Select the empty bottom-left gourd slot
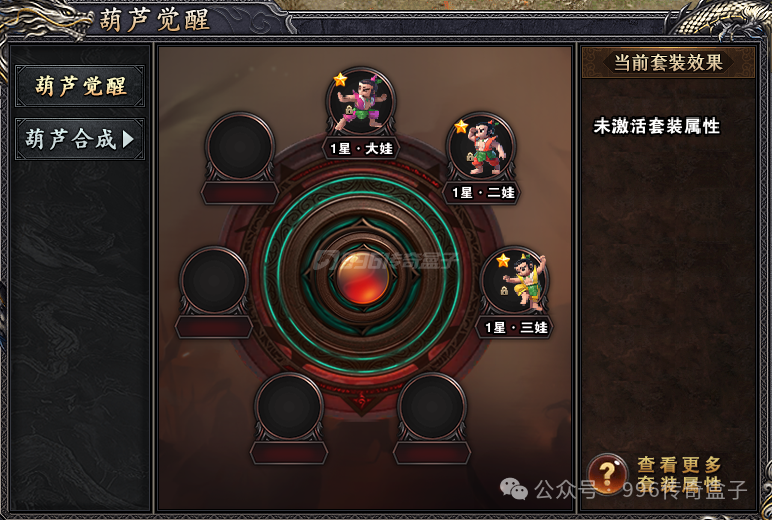The height and width of the screenshot is (520, 772). click(x=289, y=407)
